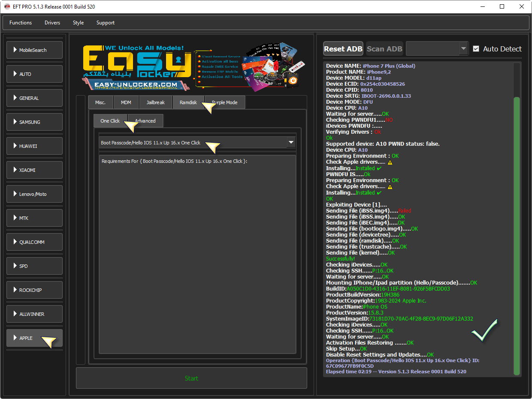
Task: Open the APPLE section
Action: pos(35,338)
